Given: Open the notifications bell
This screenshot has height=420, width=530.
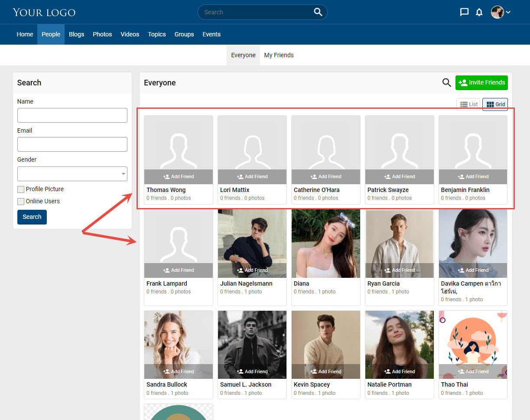Looking at the screenshot, I should click(479, 12).
